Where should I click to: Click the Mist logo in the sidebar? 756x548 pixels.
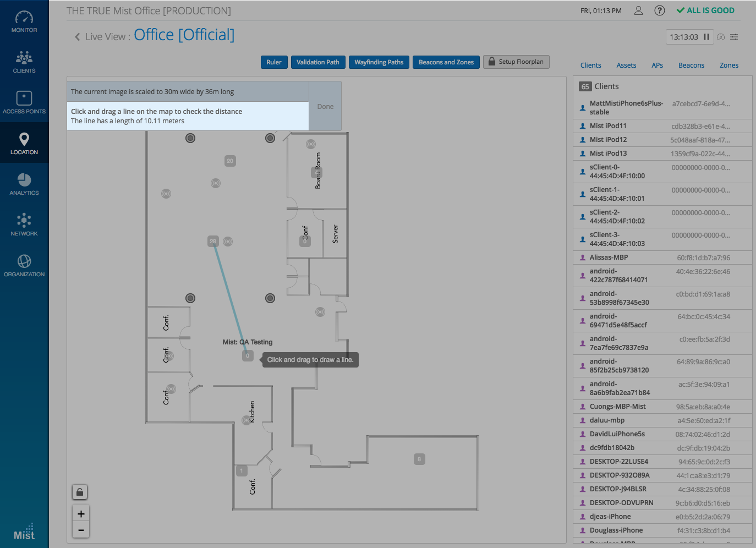[x=24, y=532]
